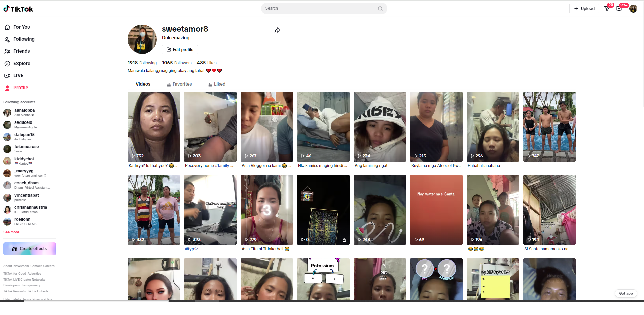Open chrishannaustria's avatar in following accounts
Viewport: 644px width, 315px height.
pyautogui.click(x=7, y=210)
